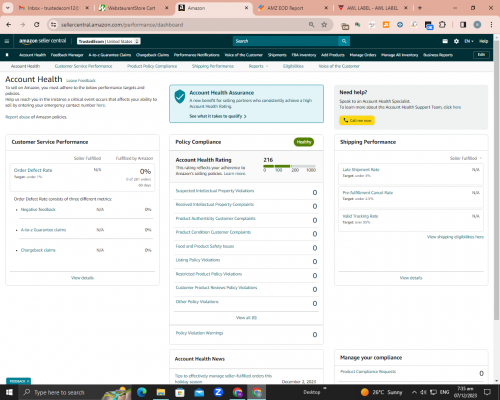
Task: Launch Microsoft Edge from the taskbar
Action: click(142, 392)
